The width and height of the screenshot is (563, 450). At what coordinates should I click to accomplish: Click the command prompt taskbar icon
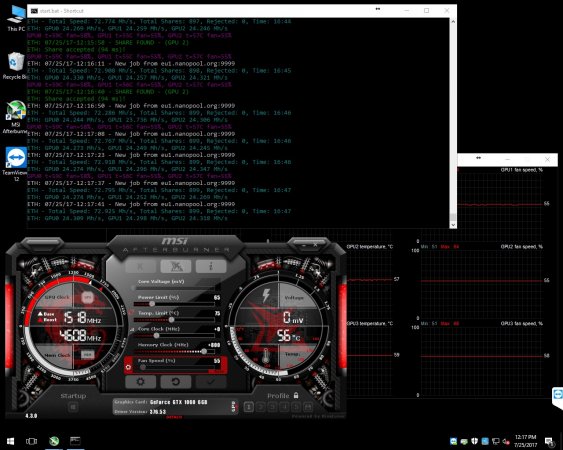pos(75,441)
